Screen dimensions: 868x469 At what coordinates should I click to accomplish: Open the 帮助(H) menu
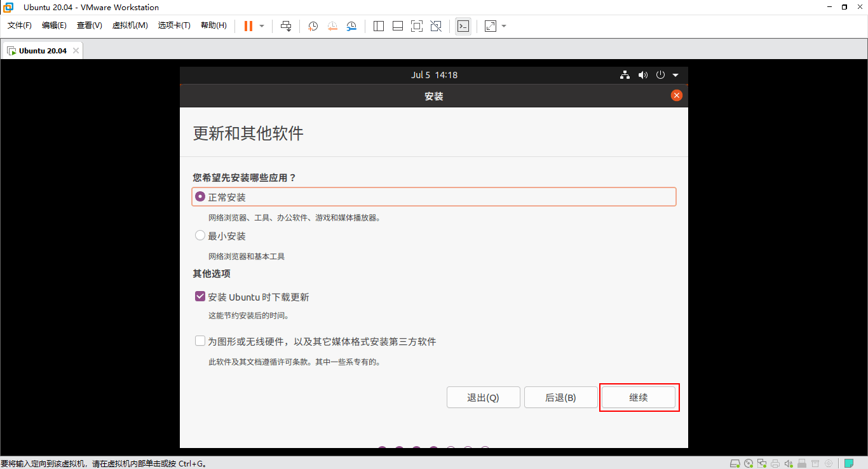tap(214, 25)
